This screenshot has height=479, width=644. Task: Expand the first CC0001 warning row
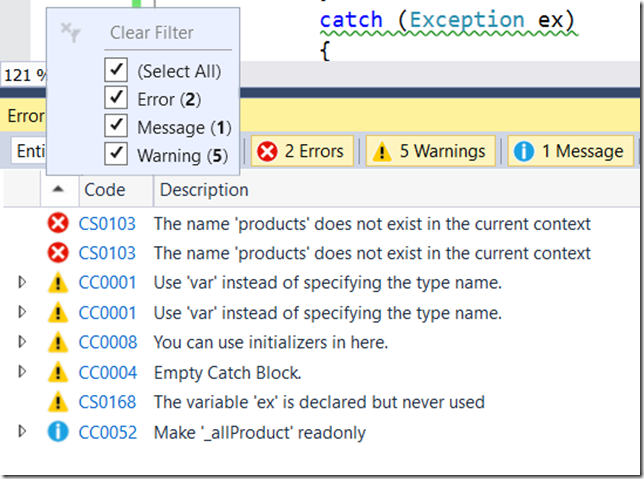tap(22, 282)
